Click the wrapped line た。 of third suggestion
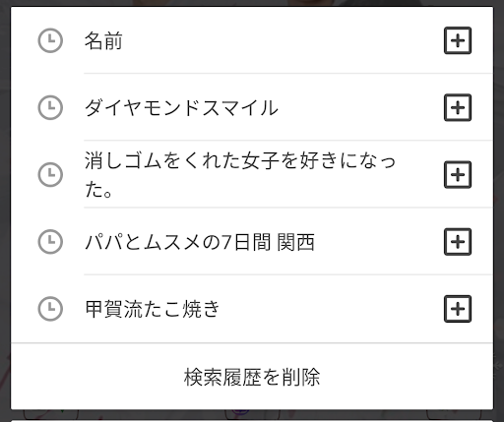The height and width of the screenshot is (422, 504). click(98, 190)
